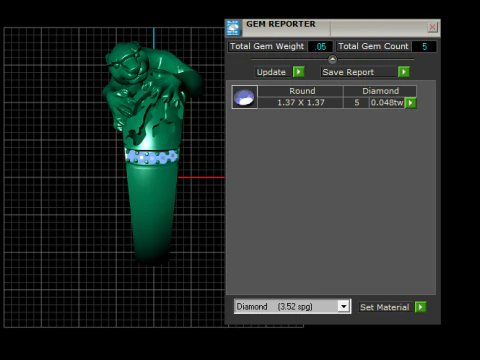
Task: Click the green arrow next to Set Material
Action: coord(421,307)
